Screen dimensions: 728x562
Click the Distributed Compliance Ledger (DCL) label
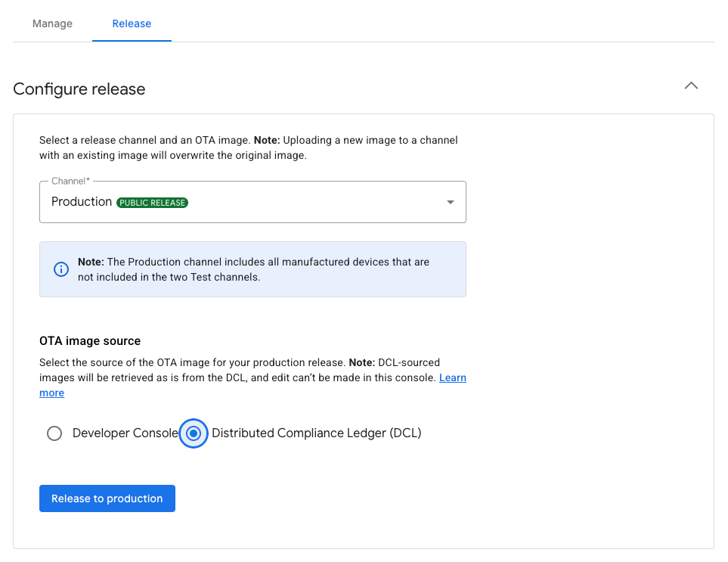coord(316,433)
